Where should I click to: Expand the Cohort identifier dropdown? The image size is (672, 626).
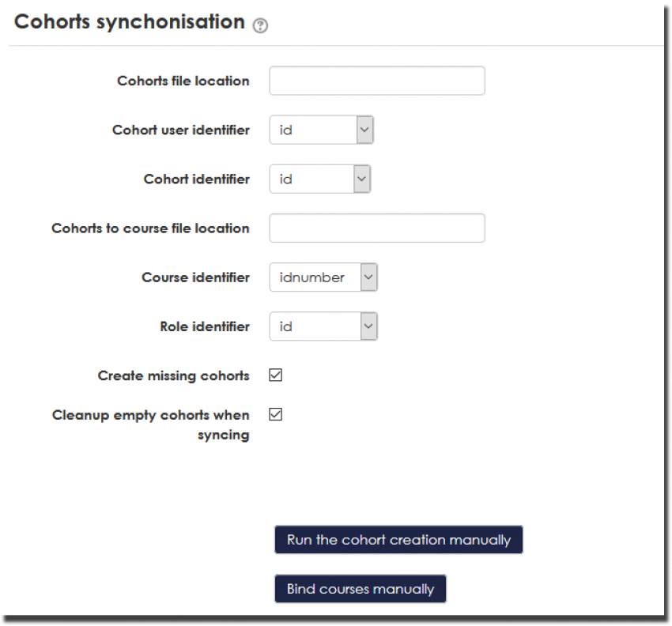click(319, 179)
